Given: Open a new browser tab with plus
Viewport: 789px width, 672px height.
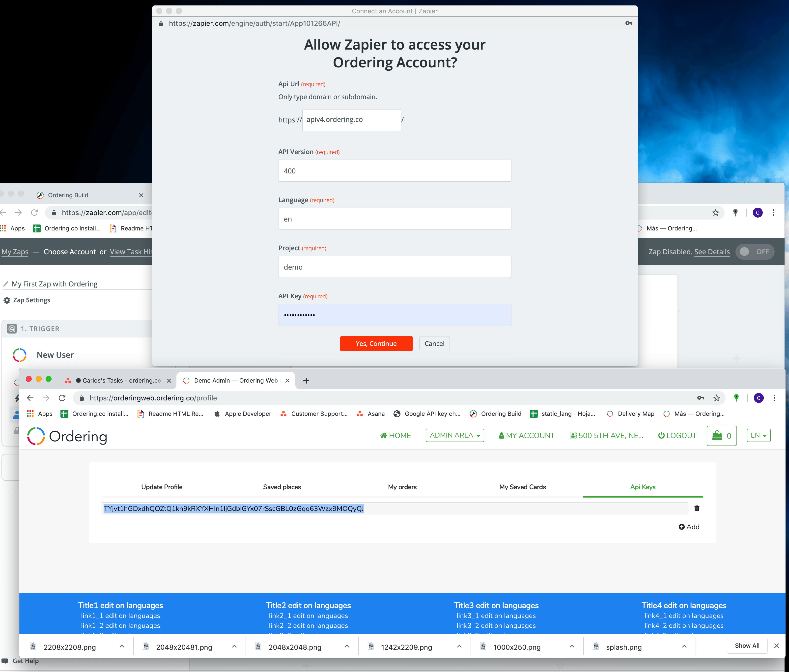Looking at the screenshot, I should click(306, 380).
